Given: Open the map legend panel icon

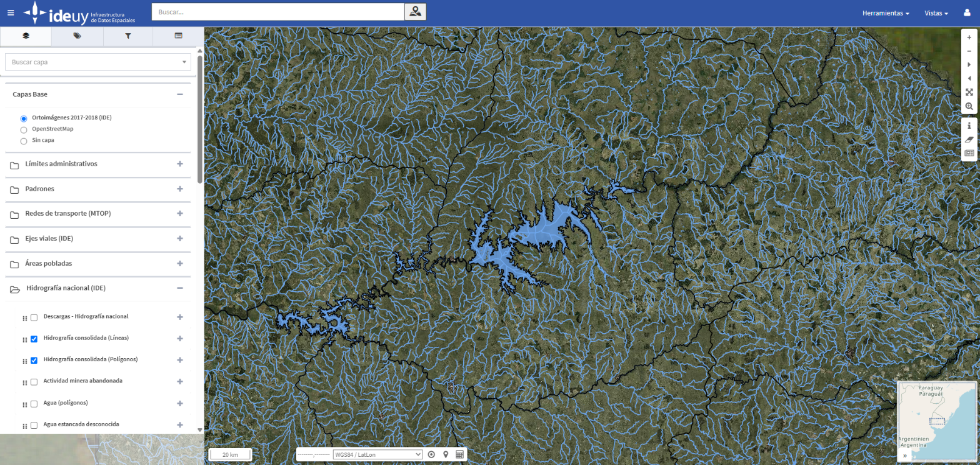Looking at the screenshot, I should point(969,152).
